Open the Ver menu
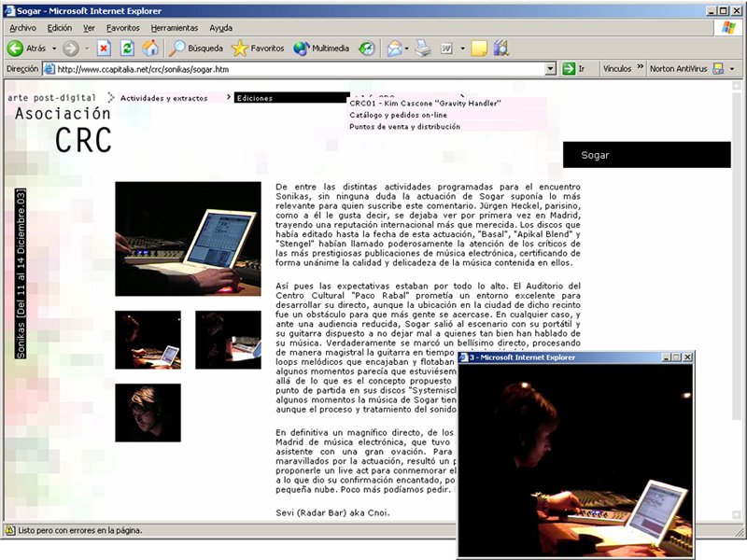The width and height of the screenshot is (747, 560). 89,28
